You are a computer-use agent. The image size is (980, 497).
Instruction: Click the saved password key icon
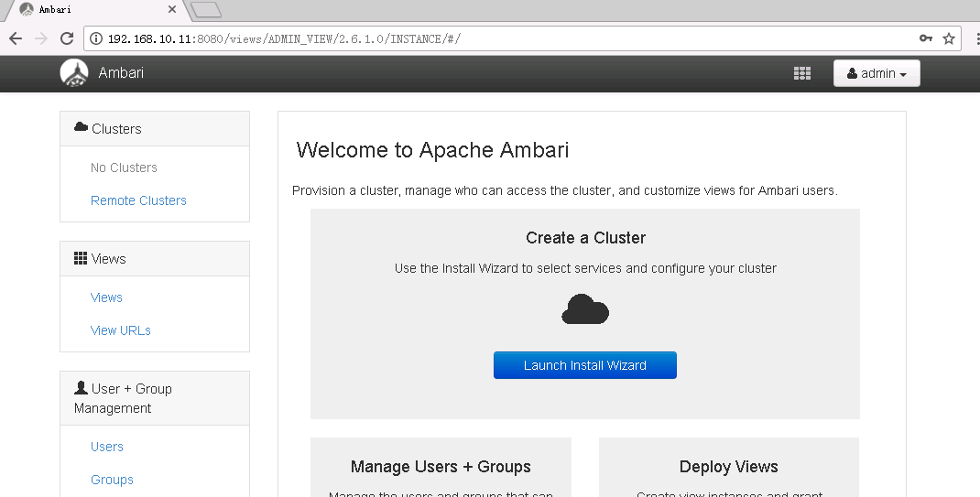[926, 38]
